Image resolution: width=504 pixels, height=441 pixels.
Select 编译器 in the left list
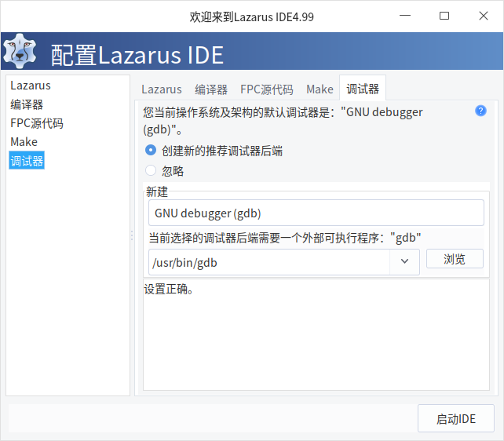27,104
